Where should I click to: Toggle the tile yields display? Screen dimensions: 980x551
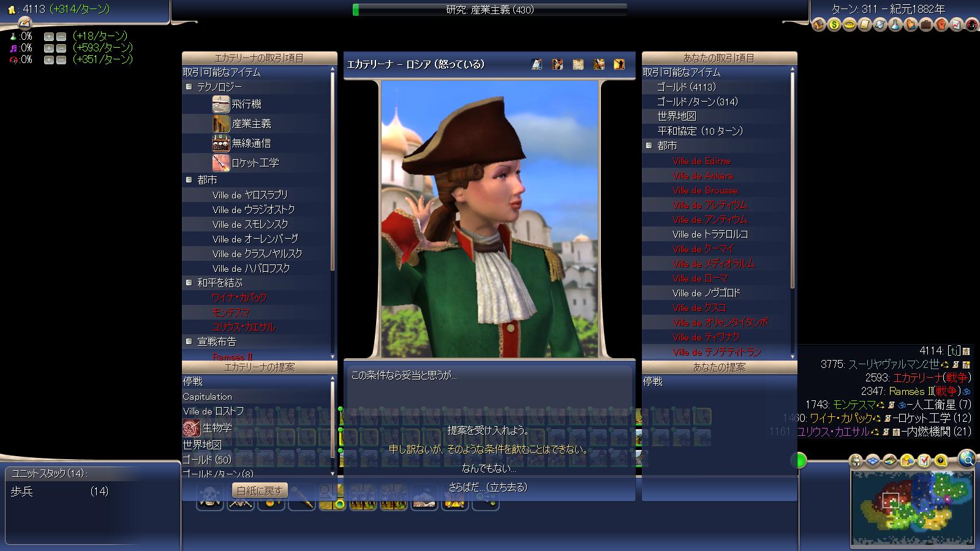[x=907, y=460]
